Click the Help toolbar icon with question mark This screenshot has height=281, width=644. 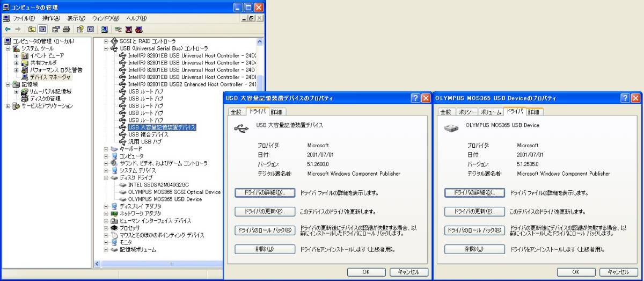pos(80,29)
